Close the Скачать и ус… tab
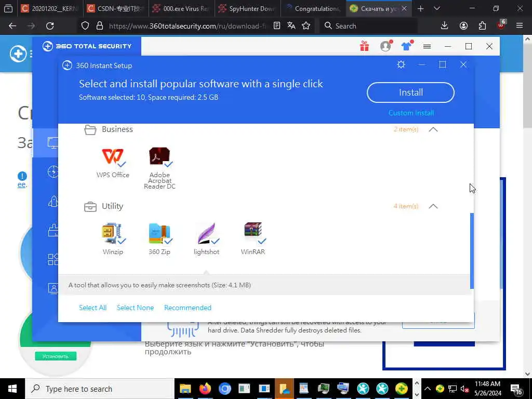This screenshot has height=399, width=532. click(x=404, y=8)
